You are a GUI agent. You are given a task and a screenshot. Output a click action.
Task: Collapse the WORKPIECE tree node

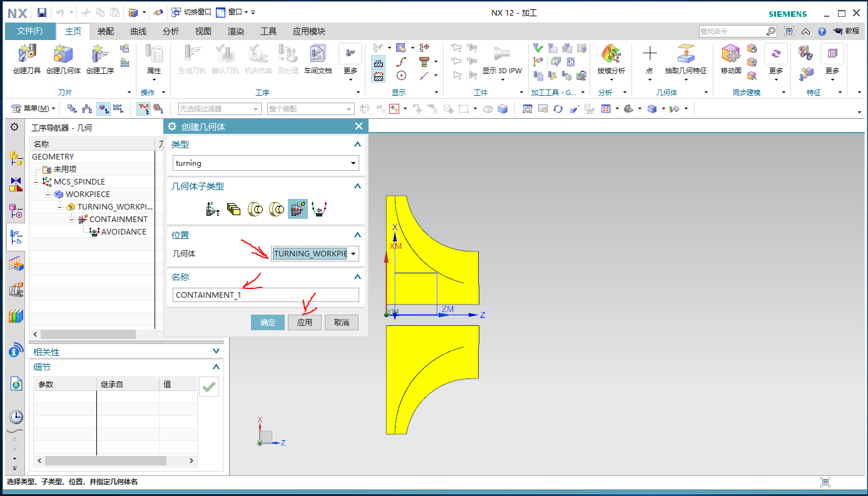(x=49, y=194)
